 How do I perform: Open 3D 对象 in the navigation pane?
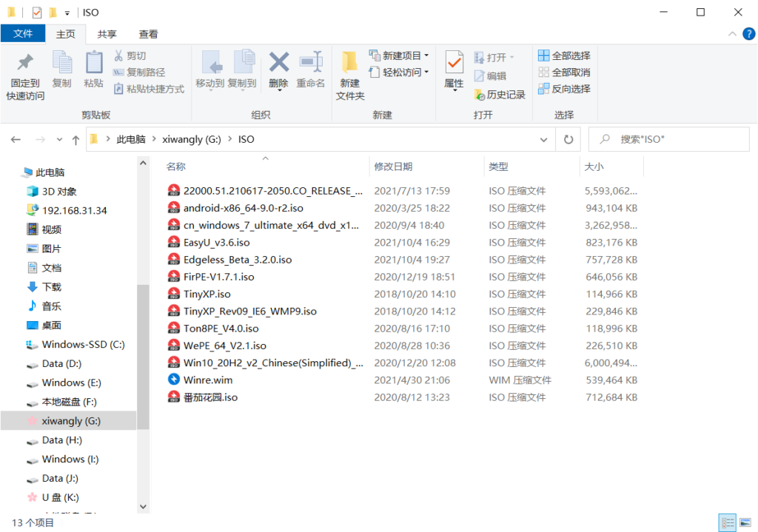coord(52,192)
